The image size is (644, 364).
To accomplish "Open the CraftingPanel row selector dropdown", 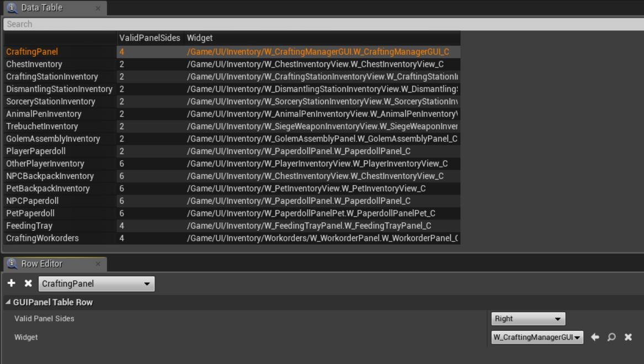I will (x=96, y=284).
